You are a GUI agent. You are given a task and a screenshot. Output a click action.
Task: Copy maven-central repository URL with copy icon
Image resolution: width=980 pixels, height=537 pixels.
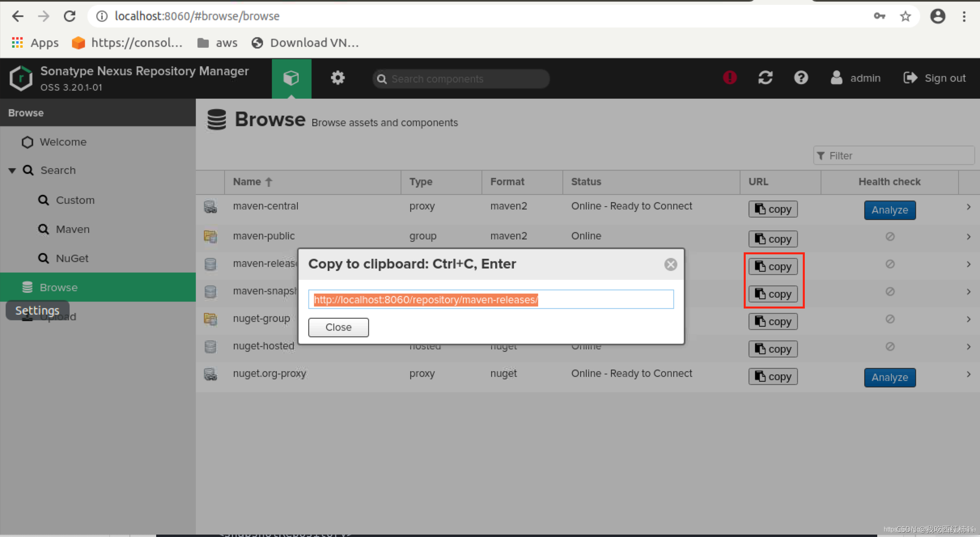click(772, 209)
